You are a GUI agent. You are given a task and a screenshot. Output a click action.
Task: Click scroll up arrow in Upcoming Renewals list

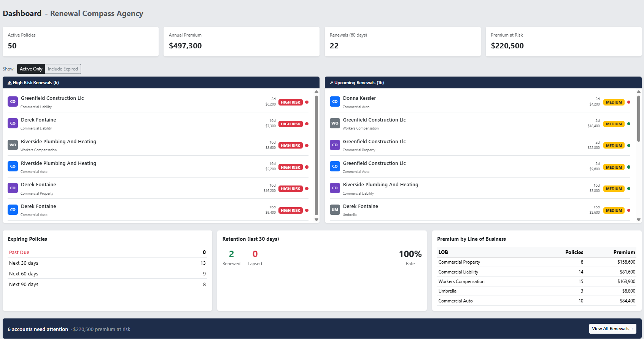click(639, 92)
